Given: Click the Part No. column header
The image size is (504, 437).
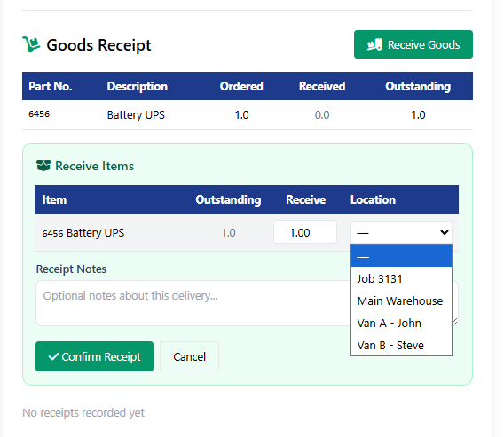Looking at the screenshot, I should tap(51, 86).
